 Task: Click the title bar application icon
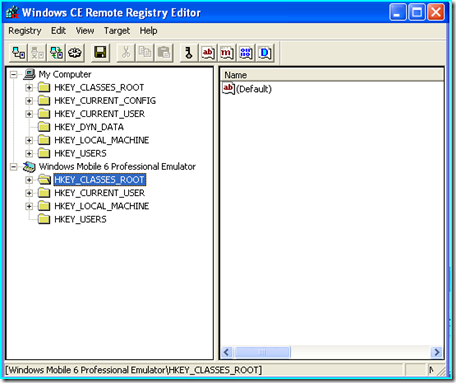(12, 12)
